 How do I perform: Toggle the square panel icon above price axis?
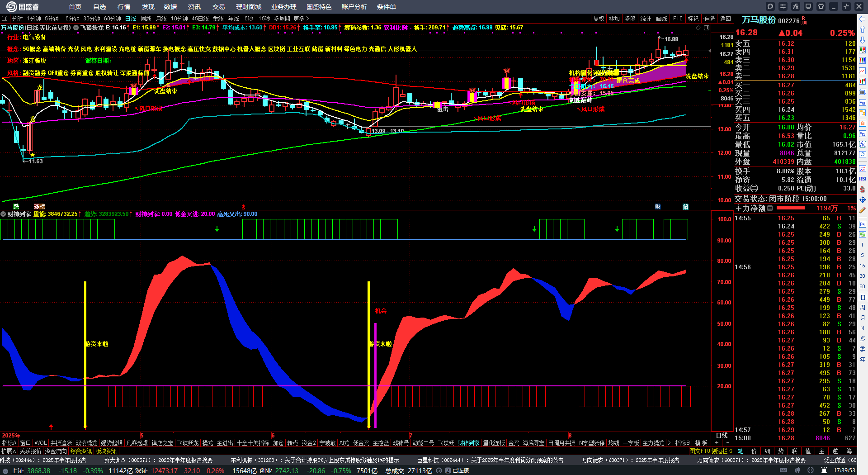tap(707, 28)
